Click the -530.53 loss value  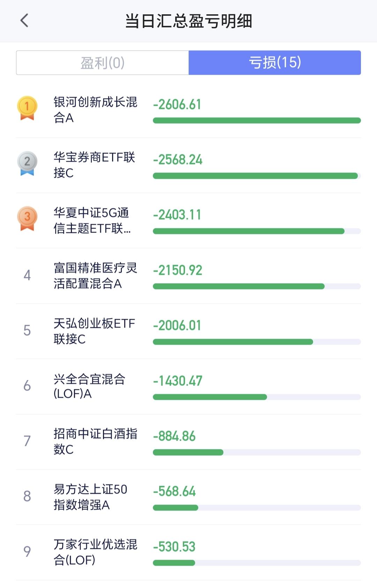[174, 547]
